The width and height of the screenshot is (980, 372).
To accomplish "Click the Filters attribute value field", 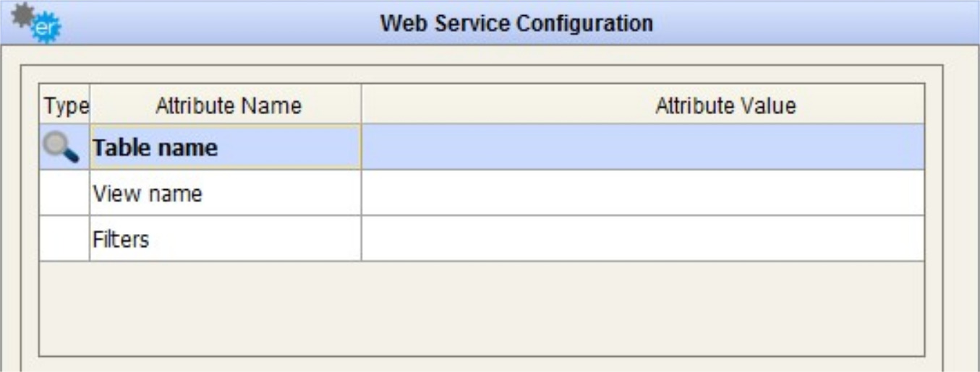I will pos(642,238).
